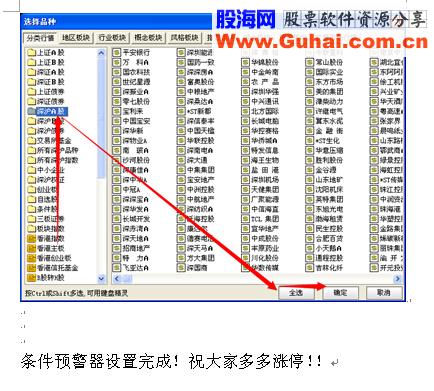Click the folder icon beside 上证债券

click(x=31, y=92)
